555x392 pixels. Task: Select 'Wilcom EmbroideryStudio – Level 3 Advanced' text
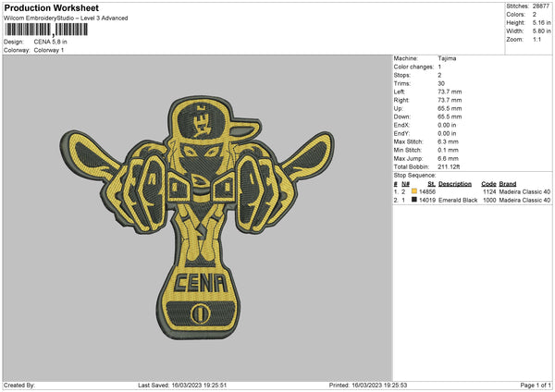pyautogui.click(x=66, y=18)
